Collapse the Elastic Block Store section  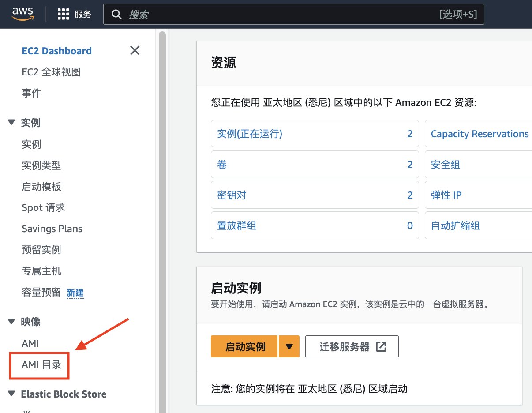coord(11,394)
